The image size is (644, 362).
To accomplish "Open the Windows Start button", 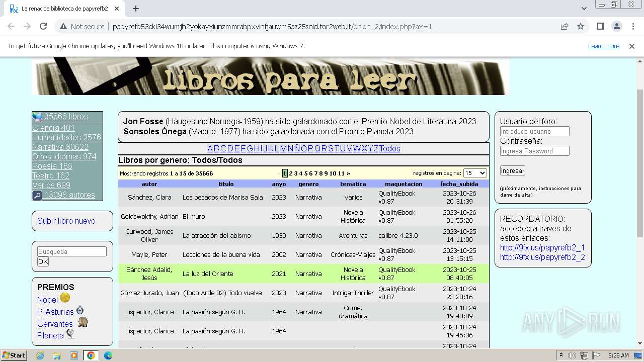I will click(14, 355).
